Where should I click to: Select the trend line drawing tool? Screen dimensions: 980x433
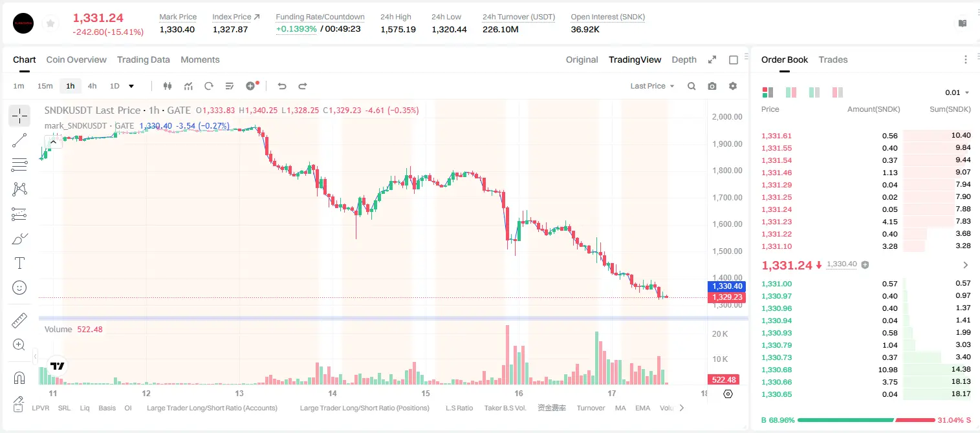pyautogui.click(x=19, y=140)
